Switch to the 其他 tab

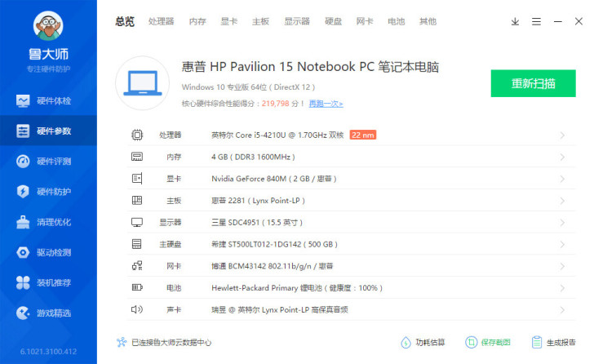(x=428, y=21)
